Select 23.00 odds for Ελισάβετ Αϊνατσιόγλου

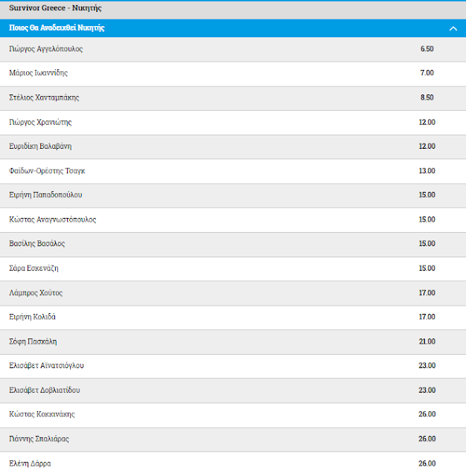pyautogui.click(x=427, y=365)
